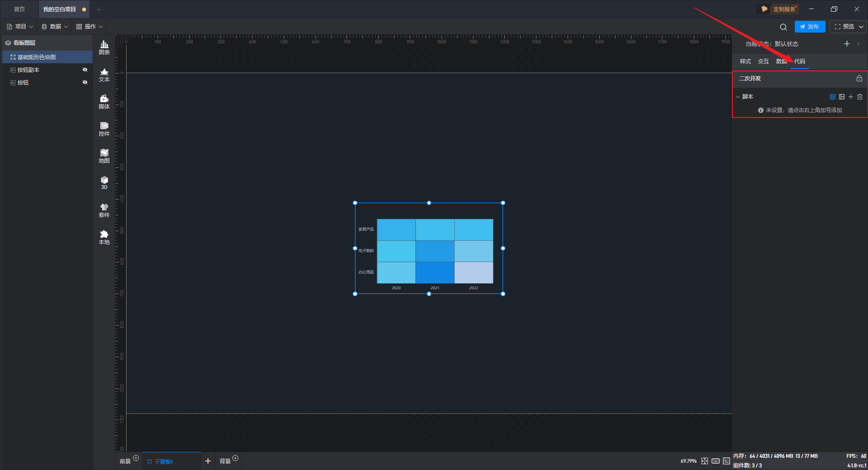Click the 背景 background button

[225, 461]
